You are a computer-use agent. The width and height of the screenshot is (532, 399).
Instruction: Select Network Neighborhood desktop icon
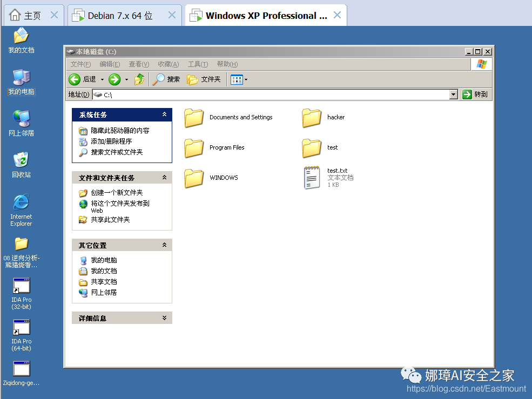tap(21, 124)
